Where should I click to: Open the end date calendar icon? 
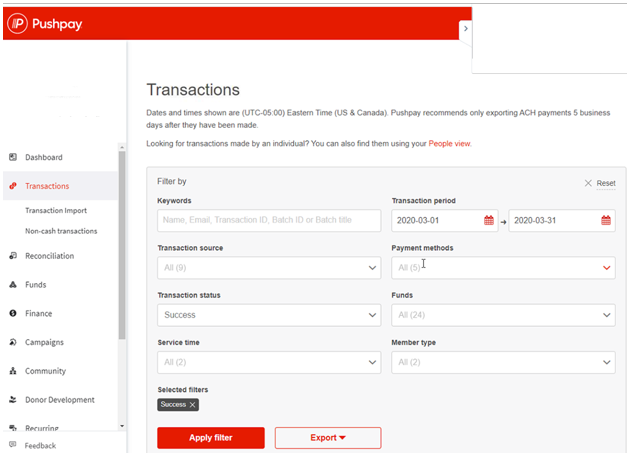pyautogui.click(x=606, y=220)
